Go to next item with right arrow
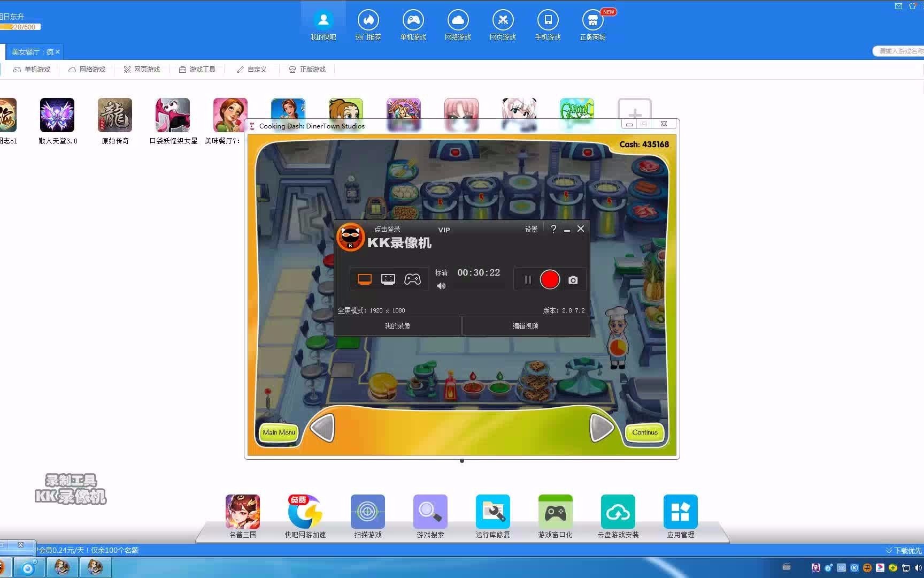924x578 pixels. (x=602, y=428)
